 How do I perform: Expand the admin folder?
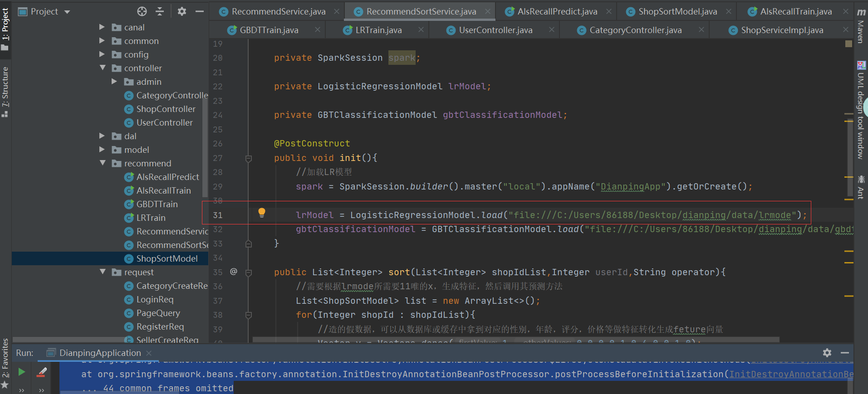tap(114, 82)
